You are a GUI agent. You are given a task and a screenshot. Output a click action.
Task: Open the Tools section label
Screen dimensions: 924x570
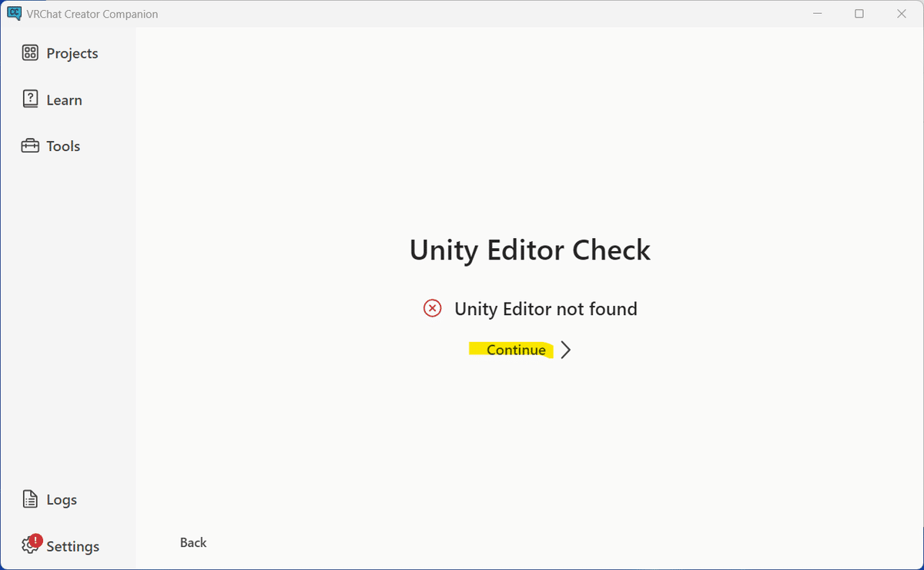[x=63, y=146]
